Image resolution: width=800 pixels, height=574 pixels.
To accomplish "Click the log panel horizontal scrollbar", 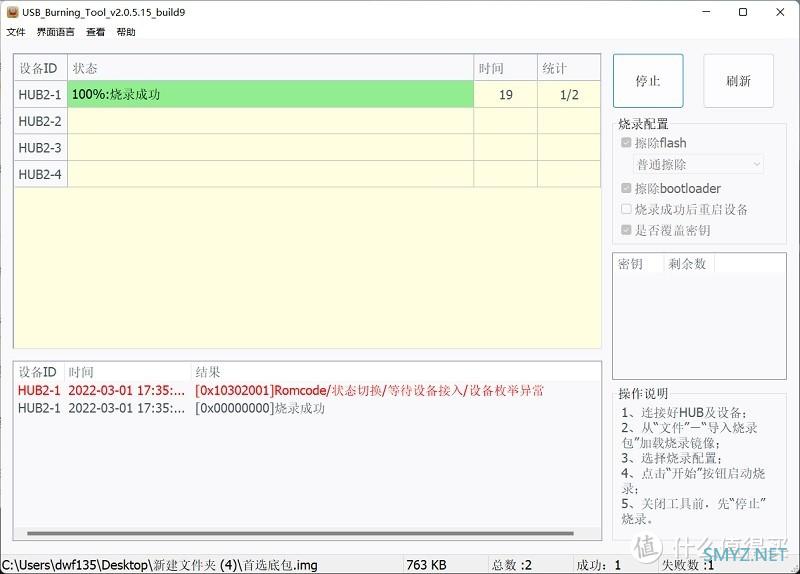I will (300, 533).
